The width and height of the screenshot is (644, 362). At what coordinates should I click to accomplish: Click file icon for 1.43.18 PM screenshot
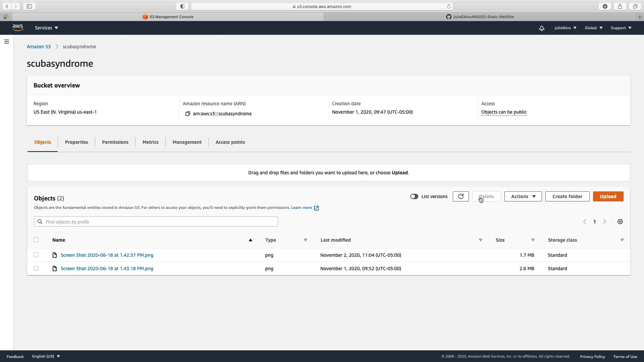55,269
